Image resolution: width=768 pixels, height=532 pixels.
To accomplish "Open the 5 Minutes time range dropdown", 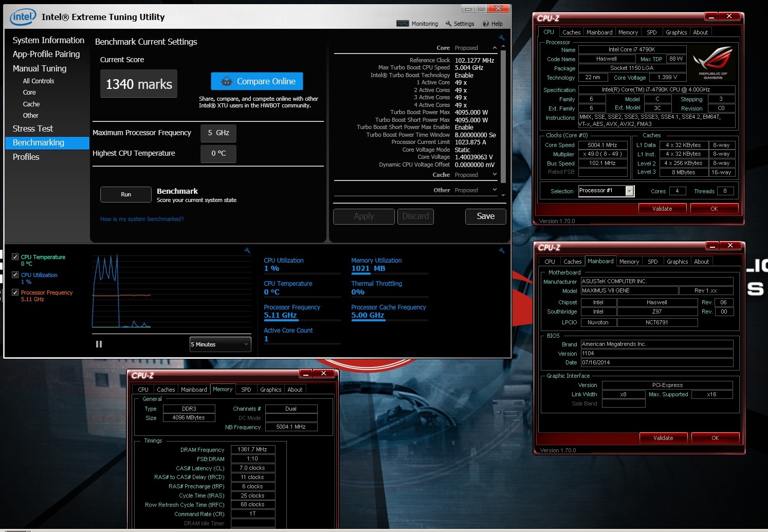I will coord(220,344).
